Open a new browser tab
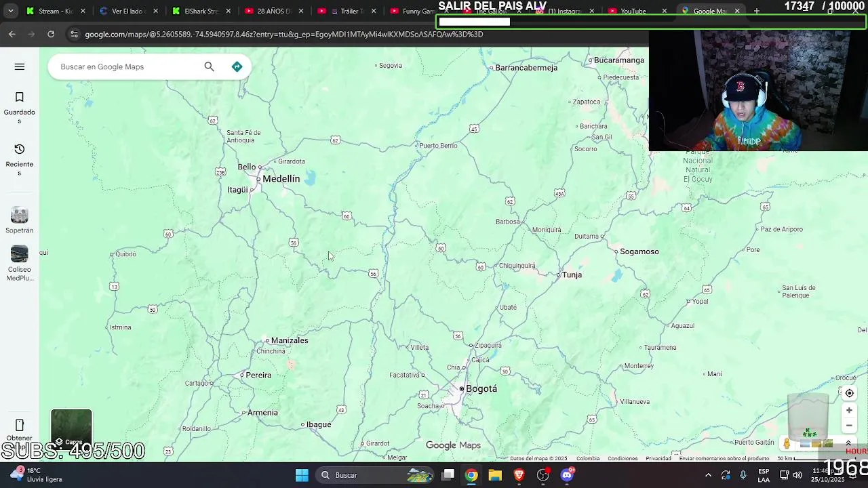The image size is (868, 488). (x=757, y=11)
